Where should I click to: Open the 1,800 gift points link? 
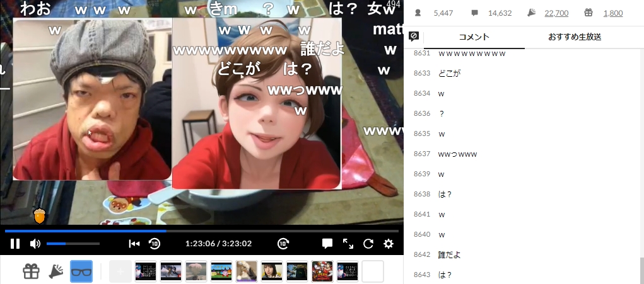click(x=612, y=13)
